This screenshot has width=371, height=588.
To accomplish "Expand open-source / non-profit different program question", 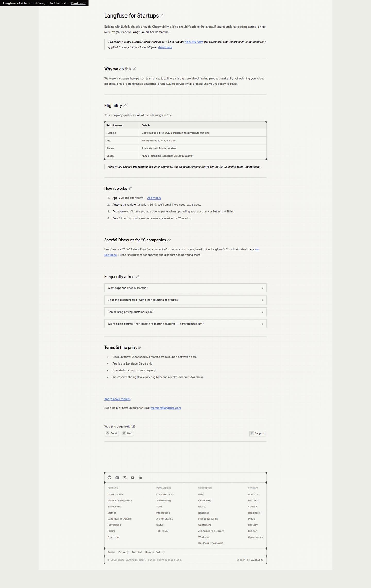I will pyautogui.click(x=185, y=324).
